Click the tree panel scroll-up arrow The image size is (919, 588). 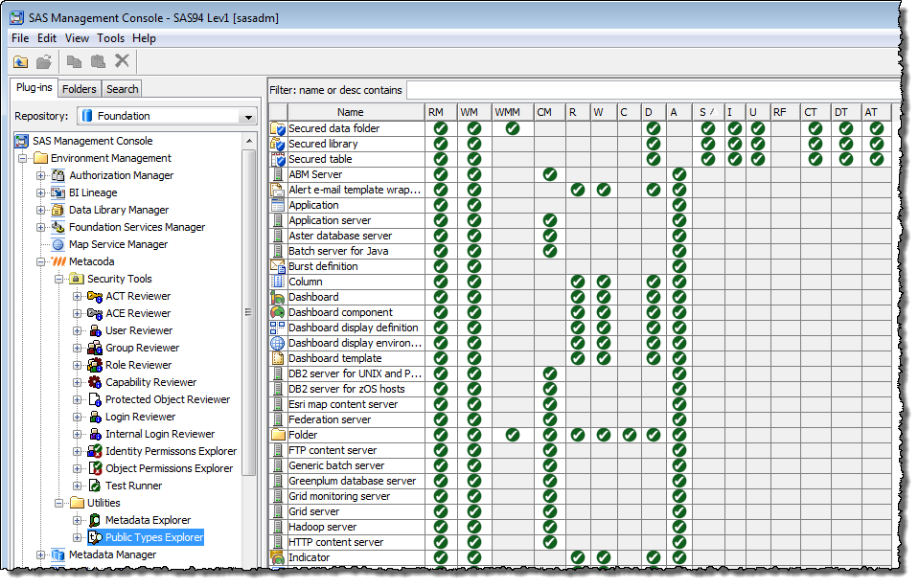[x=249, y=141]
